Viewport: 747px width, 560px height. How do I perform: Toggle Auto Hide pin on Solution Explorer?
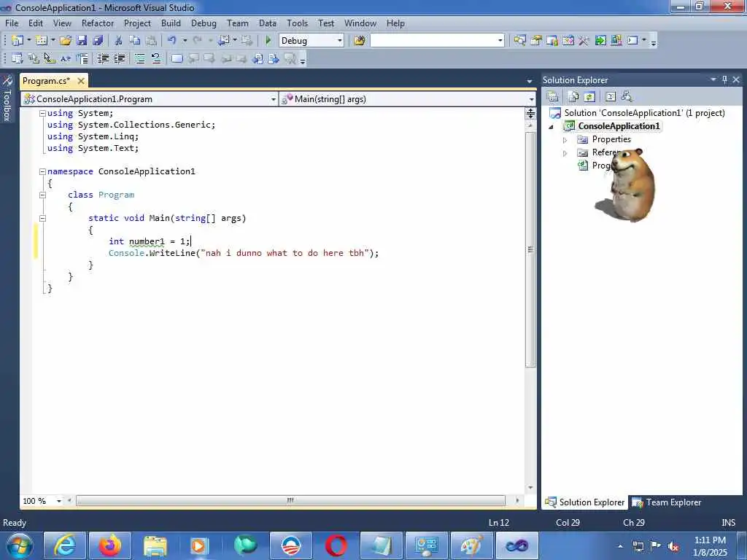[x=724, y=79]
